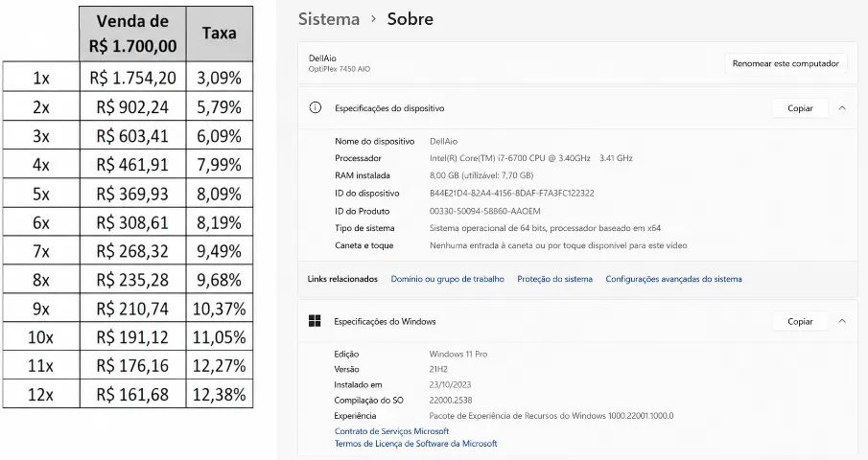Viewport: 868px width, 460px height.
Task: Click the Windows logo beside Especificações do Windows
Action: [315, 321]
